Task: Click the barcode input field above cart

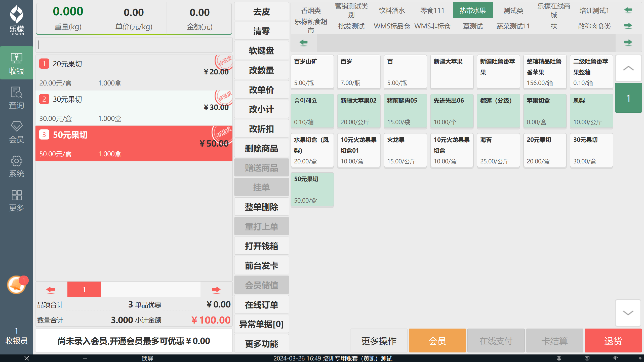Action: (x=134, y=45)
